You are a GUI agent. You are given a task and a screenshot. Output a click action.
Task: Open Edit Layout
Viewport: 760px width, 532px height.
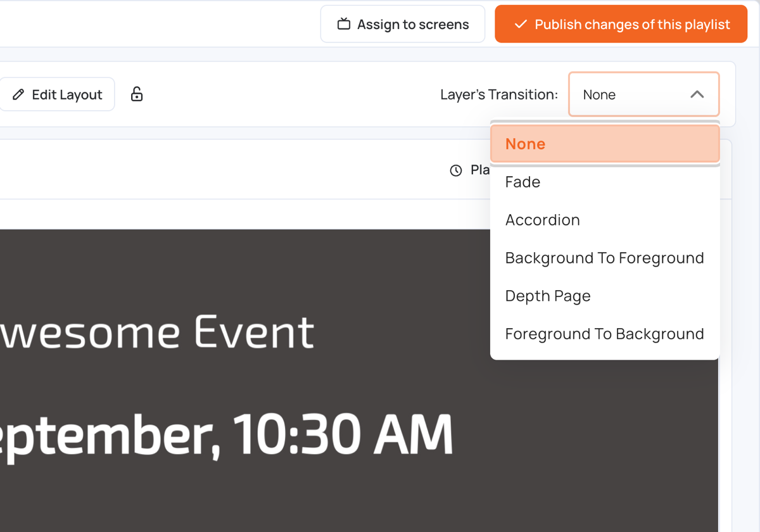[x=56, y=94]
